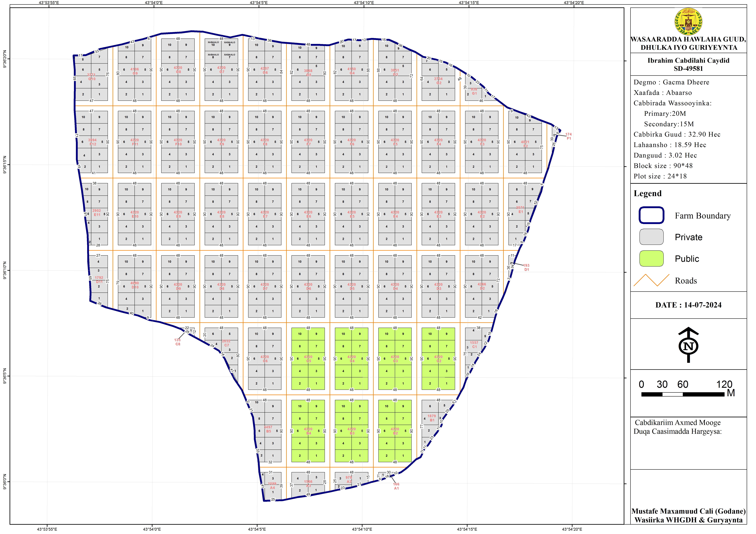Viewport: 756px width, 534px height.
Task: Click the black and white scale bar
Action: 683,394
